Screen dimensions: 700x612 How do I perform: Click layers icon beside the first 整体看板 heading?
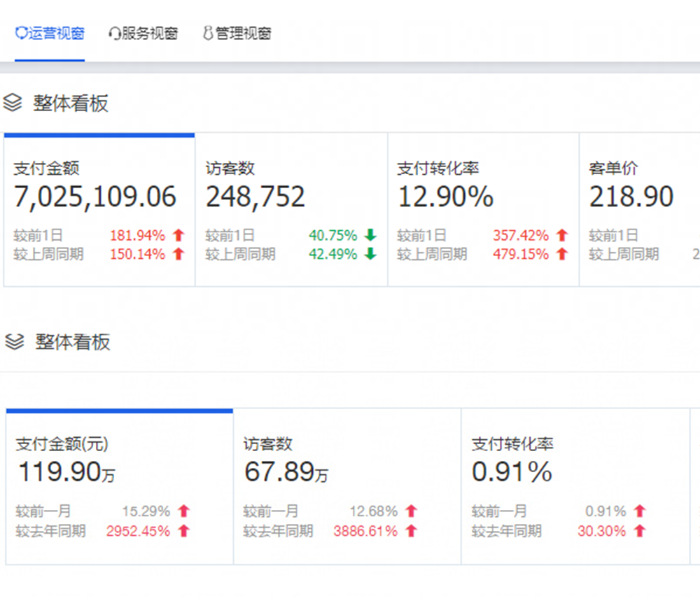(x=13, y=104)
